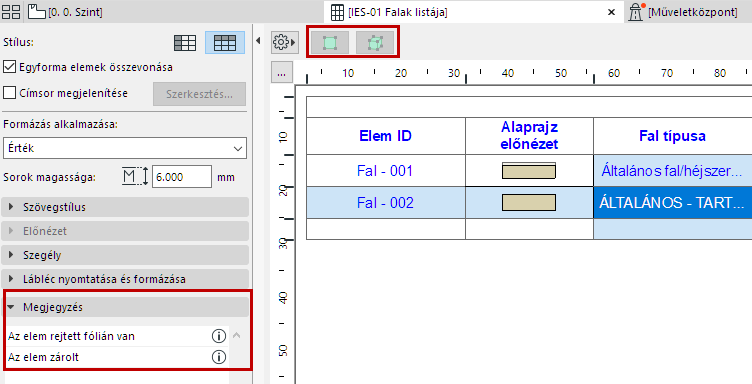Choose the first table style icon

(x=185, y=43)
